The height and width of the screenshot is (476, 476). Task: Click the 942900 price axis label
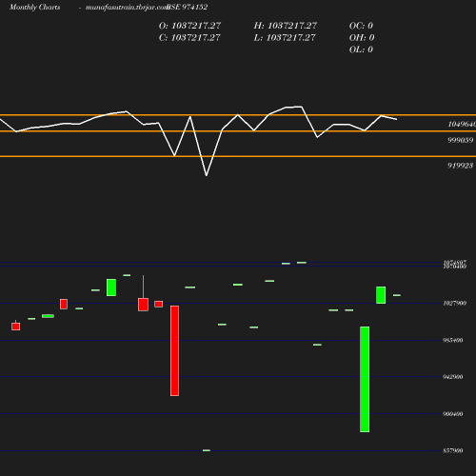453,377
